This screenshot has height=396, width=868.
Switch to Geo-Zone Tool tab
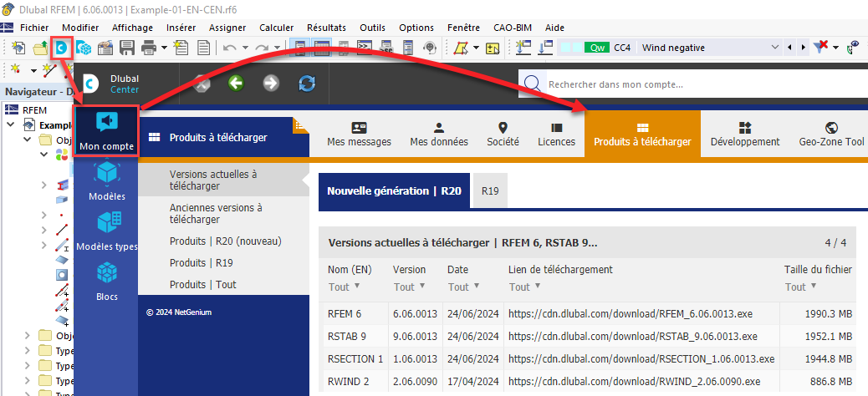(x=830, y=135)
